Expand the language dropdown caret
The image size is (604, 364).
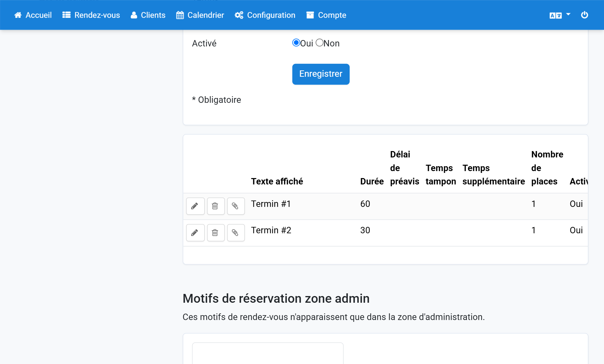(x=568, y=14)
